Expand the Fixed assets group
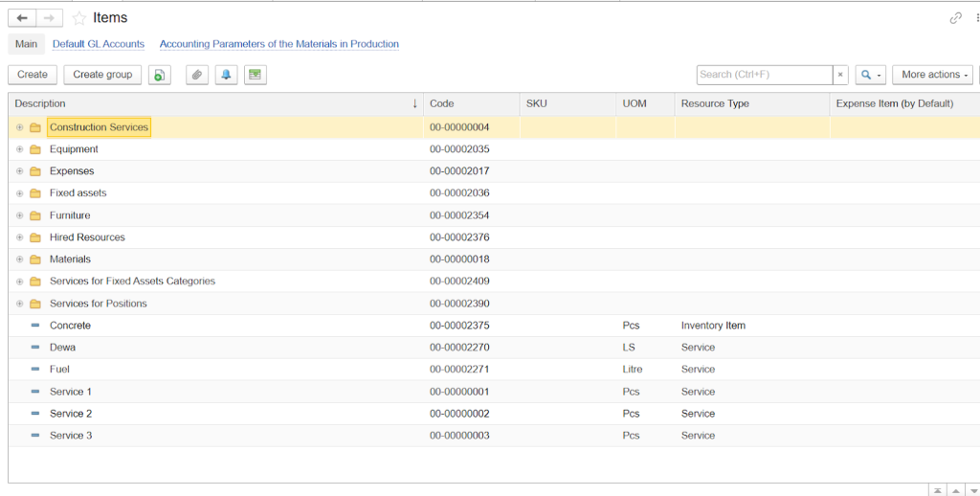 [x=19, y=192]
